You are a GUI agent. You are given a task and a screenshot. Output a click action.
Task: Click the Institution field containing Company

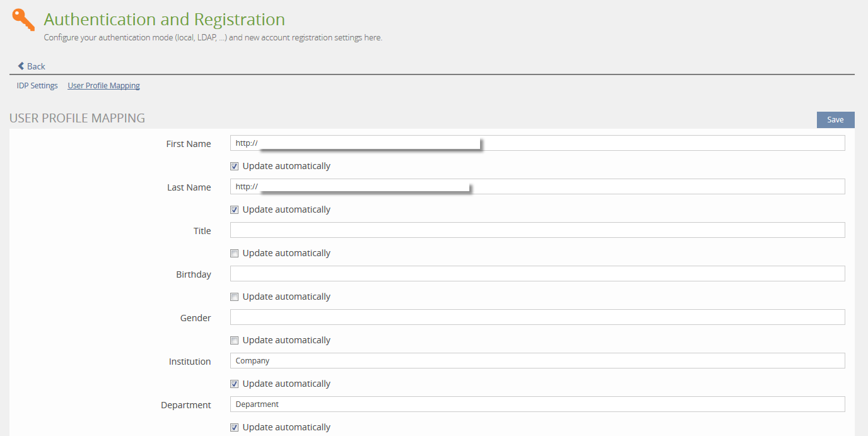click(537, 361)
